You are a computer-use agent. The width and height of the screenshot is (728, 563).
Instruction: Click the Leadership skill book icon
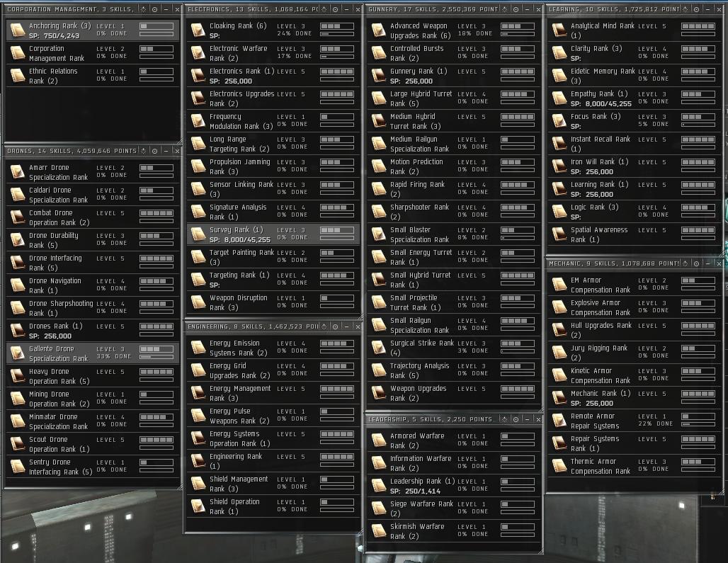[379, 486]
